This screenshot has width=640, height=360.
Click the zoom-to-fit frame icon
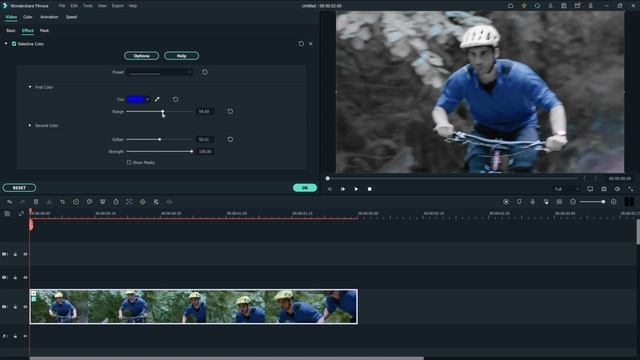[x=129, y=202]
